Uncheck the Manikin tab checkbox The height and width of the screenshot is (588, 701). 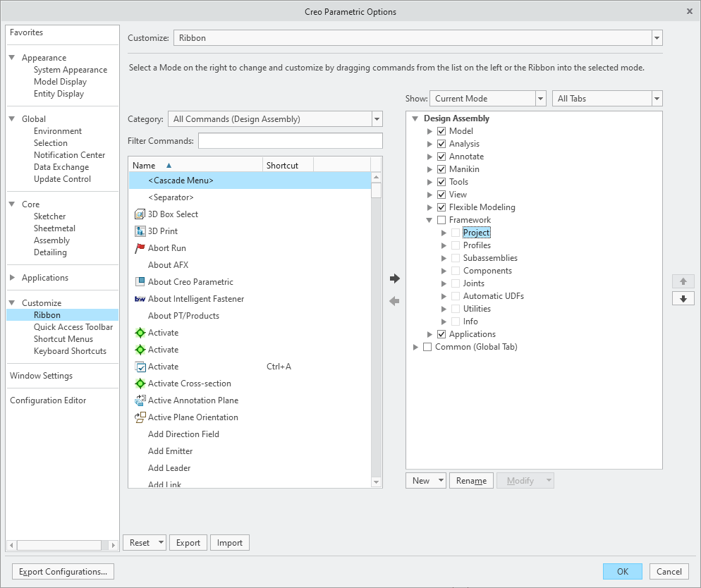click(441, 169)
